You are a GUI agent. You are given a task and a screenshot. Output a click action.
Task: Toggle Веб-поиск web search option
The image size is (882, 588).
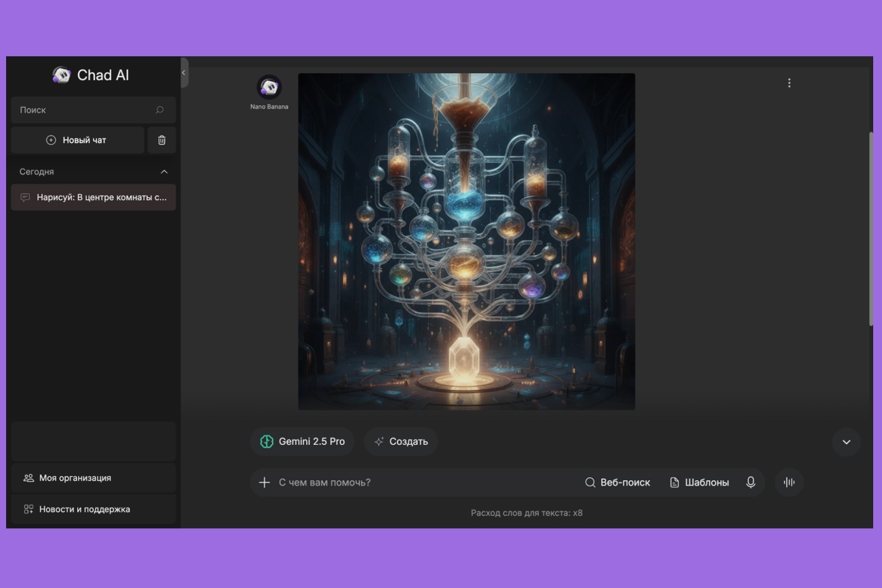click(617, 482)
